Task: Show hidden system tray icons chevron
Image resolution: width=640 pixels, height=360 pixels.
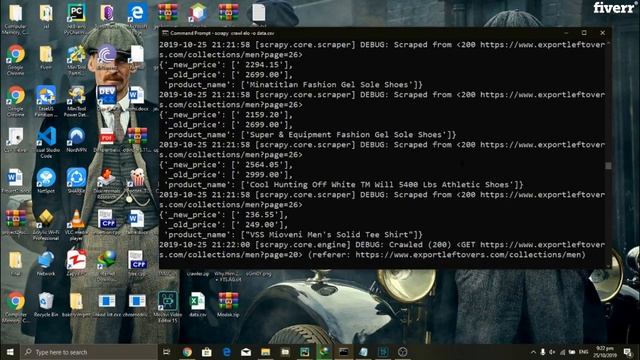Action: [533, 352]
